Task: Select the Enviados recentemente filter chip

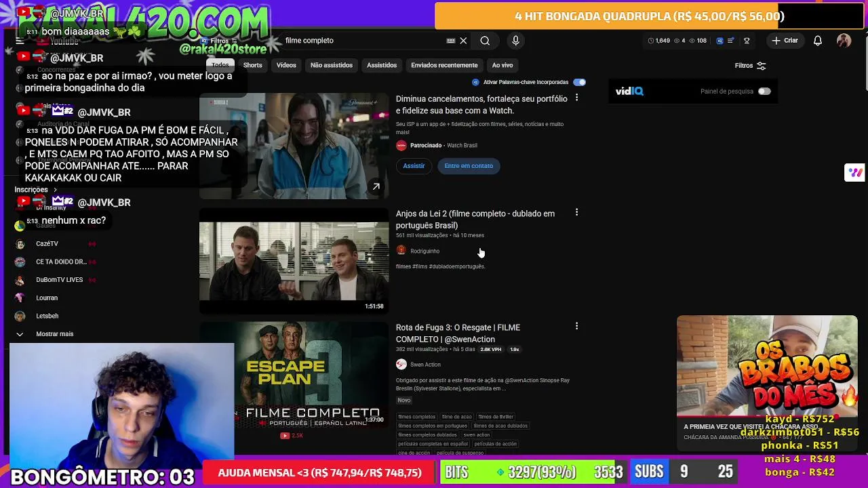Action: point(444,65)
